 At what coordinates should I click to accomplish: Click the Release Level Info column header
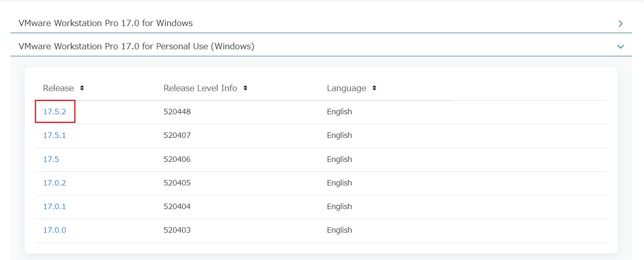[200, 88]
